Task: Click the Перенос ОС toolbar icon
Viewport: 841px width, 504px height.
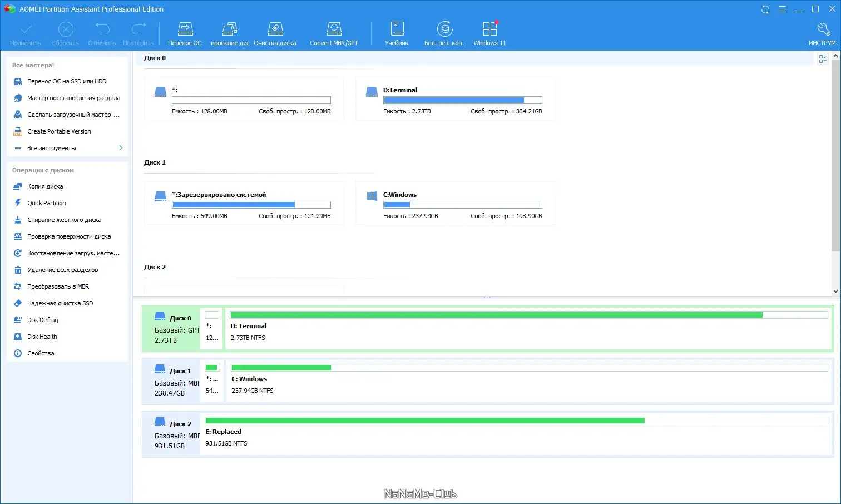Action: point(185,28)
